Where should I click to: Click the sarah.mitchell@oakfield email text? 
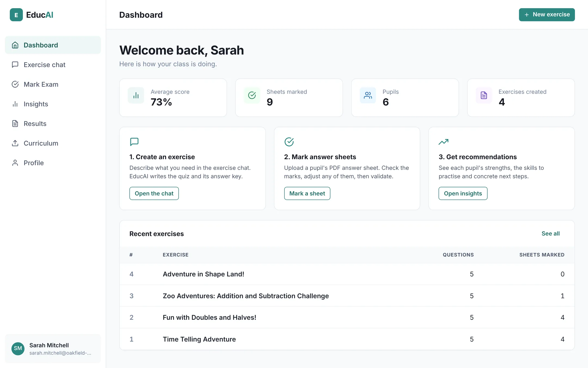(x=60, y=353)
